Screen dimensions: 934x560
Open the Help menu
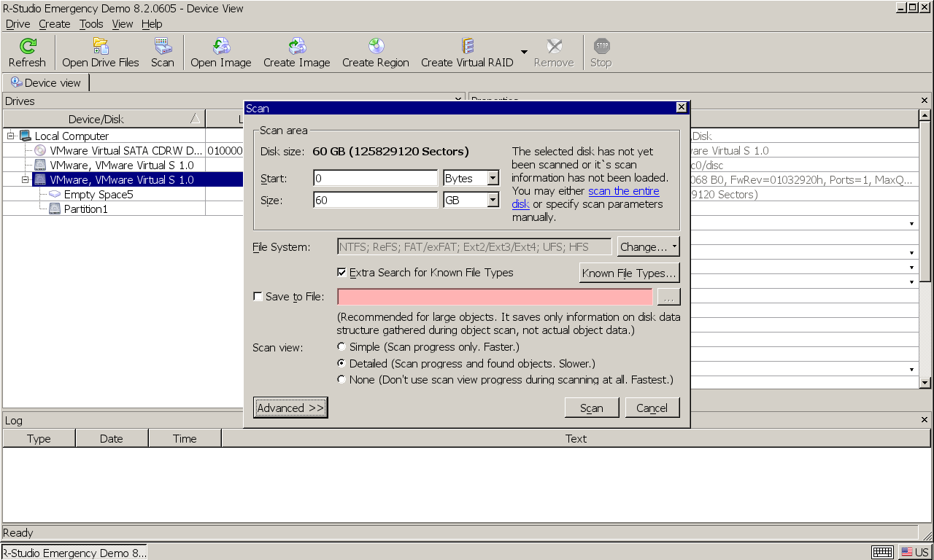(x=152, y=24)
